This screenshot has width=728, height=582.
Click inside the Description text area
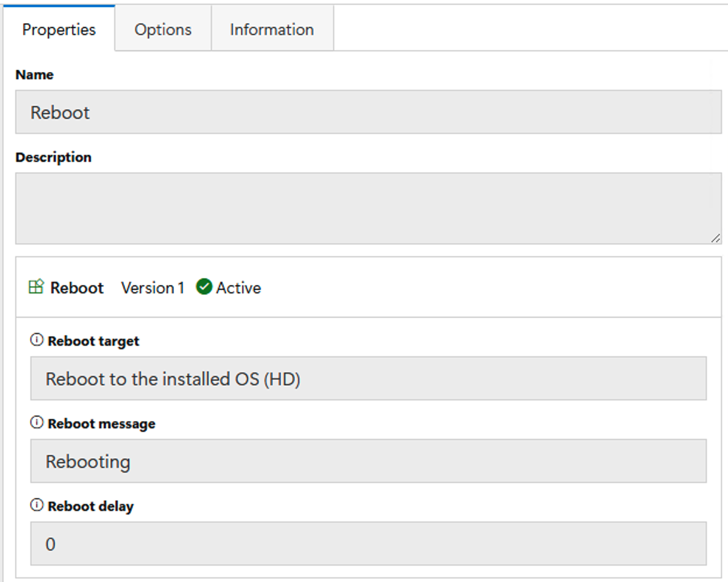pyautogui.click(x=368, y=208)
